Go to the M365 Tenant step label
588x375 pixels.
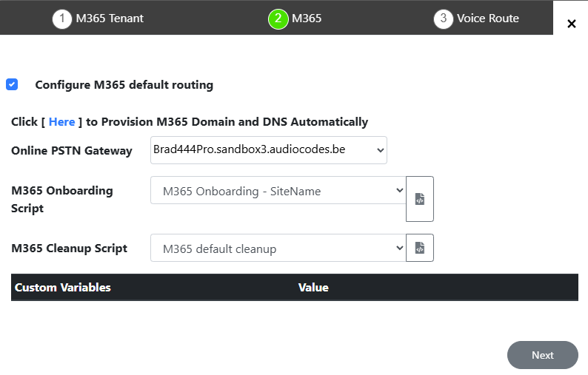110,18
